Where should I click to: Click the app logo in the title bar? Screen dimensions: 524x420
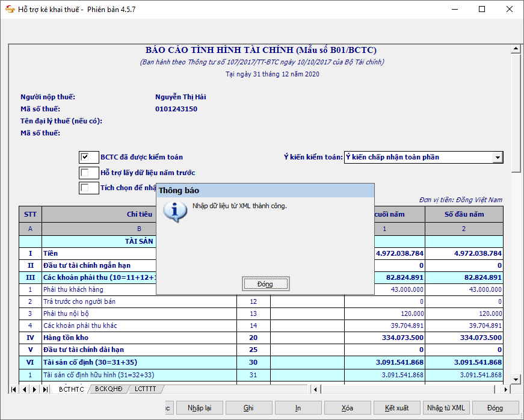(10, 10)
